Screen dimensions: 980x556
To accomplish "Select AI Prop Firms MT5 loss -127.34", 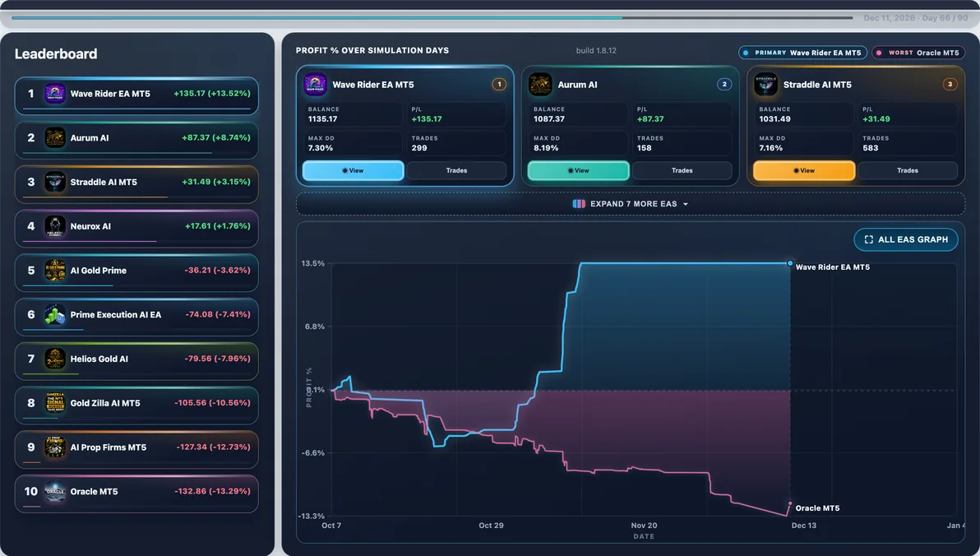I will click(x=213, y=447).
